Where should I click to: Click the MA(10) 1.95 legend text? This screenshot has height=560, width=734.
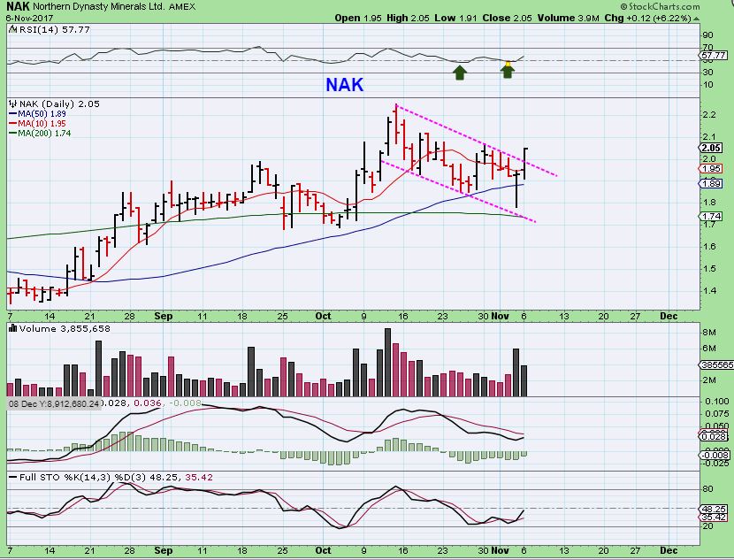pyautogui.click(x=42, y=124)
